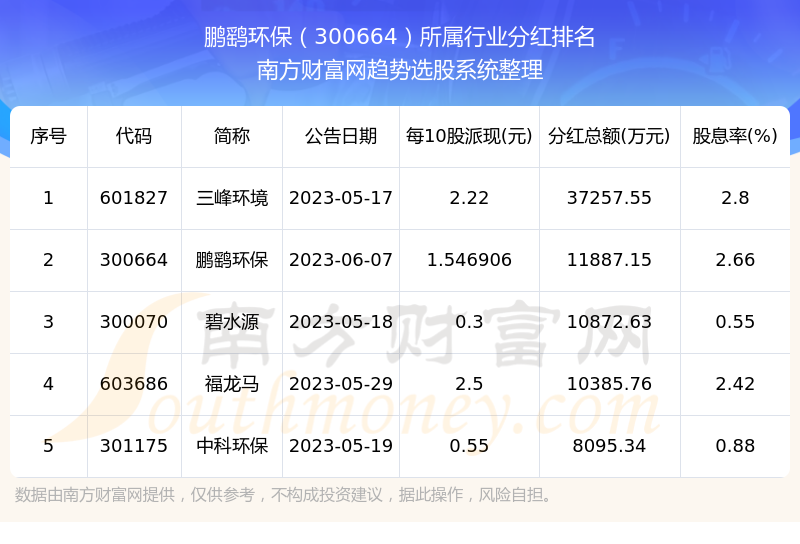Viewport: 800px width, 544px height.
Task: Click the 福龙马 stock name
Action: click(232, 384)
